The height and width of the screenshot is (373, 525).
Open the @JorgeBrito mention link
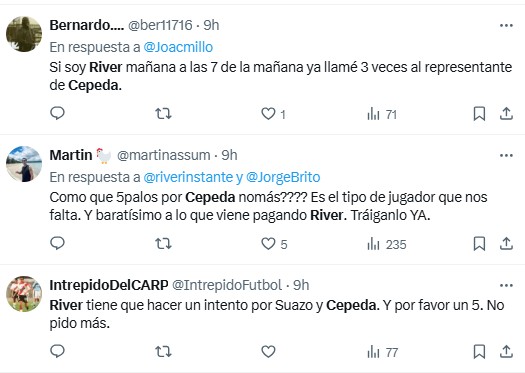click(x=283, y=177)
